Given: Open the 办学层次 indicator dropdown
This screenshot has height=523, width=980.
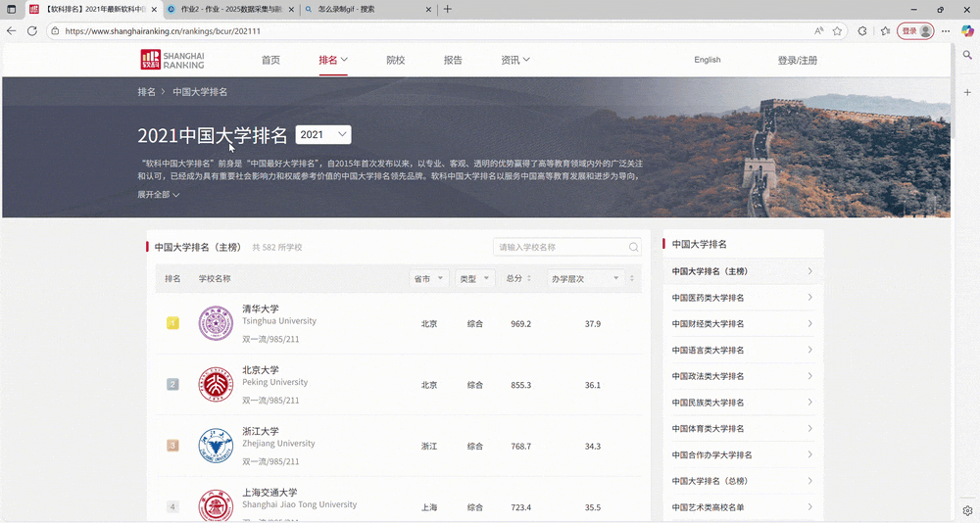Looking at the screenshot, I should [x=585, y=279].
